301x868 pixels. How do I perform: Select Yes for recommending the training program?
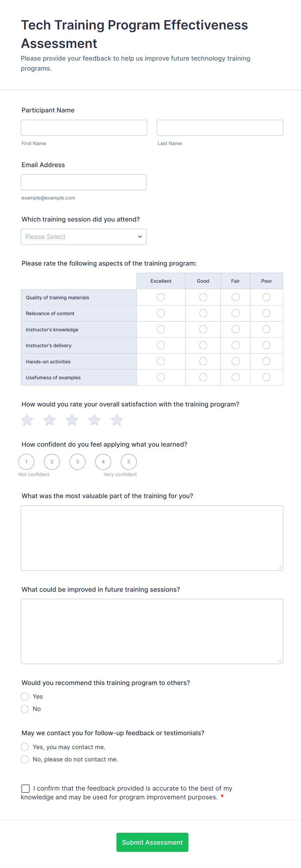coord(25,696)
